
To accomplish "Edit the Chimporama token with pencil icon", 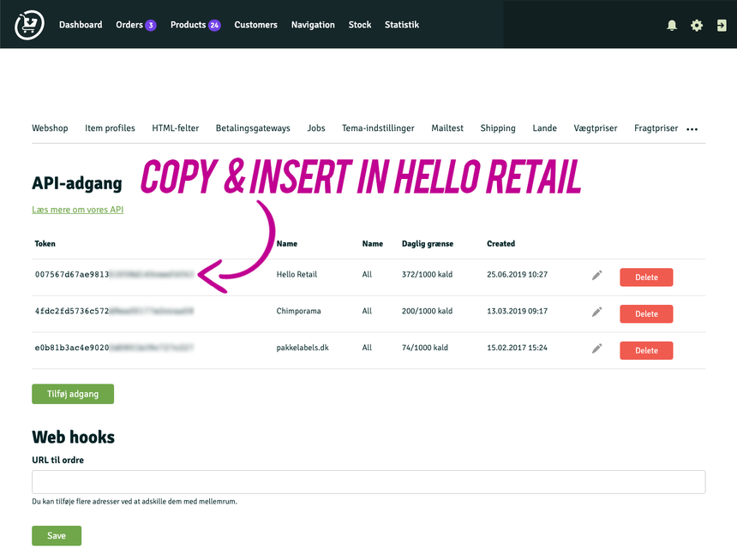I will tap(597, 312).
